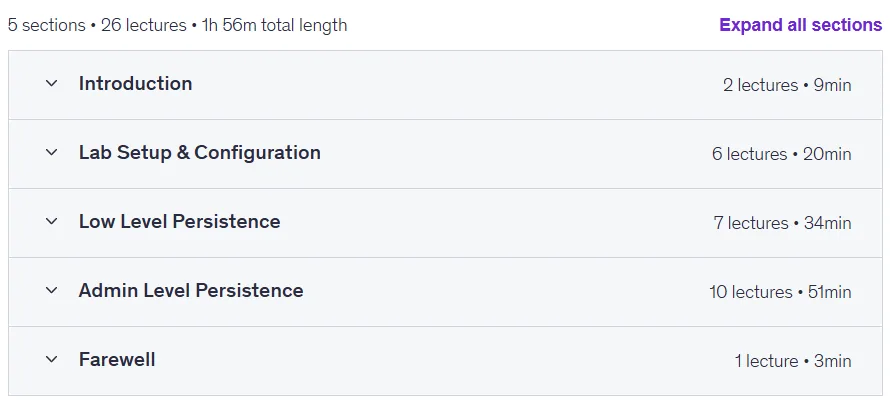Screen dimensions: 890x402
Task: Click the '7 lectures • 34min' label
Action: [782, 223]
